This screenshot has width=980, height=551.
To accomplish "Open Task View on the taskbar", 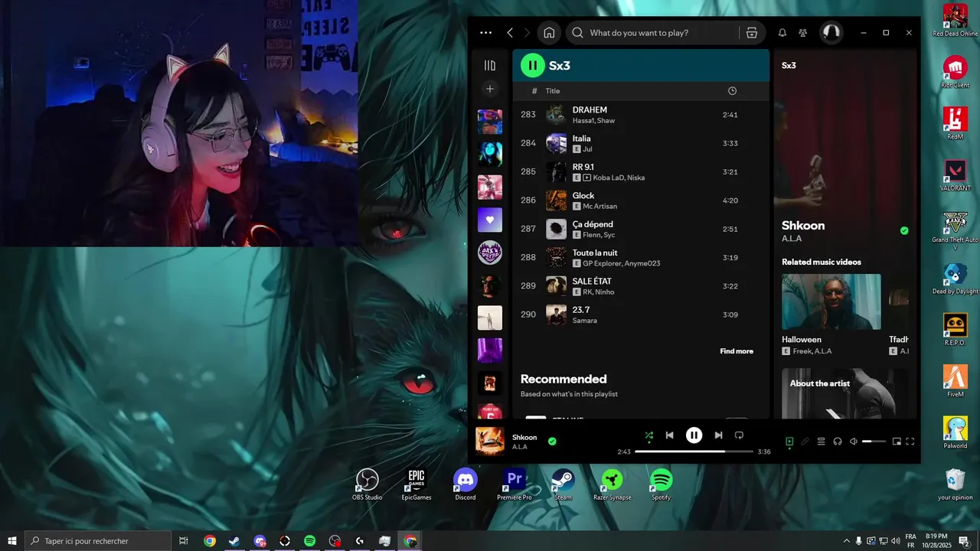I will [x=184, y=541].
